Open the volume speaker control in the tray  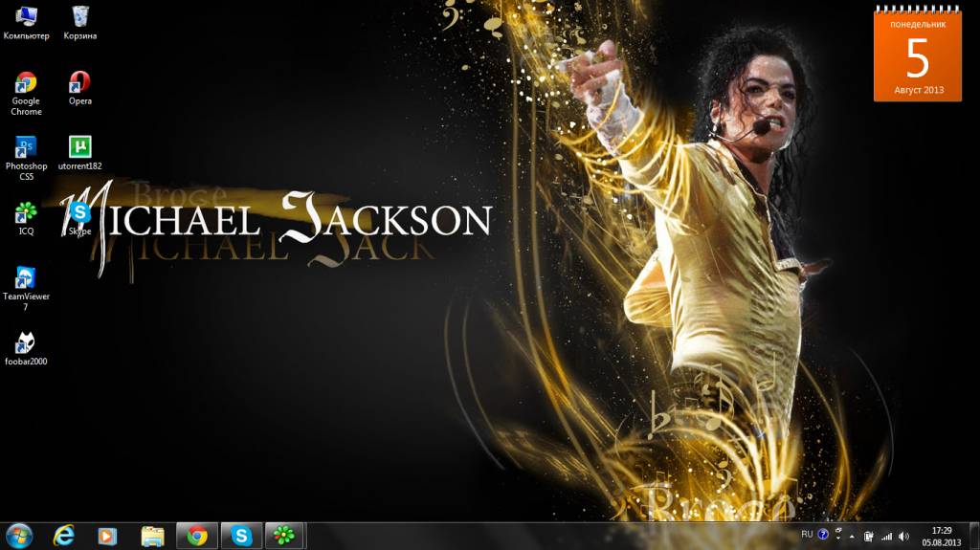click(904, 536)
